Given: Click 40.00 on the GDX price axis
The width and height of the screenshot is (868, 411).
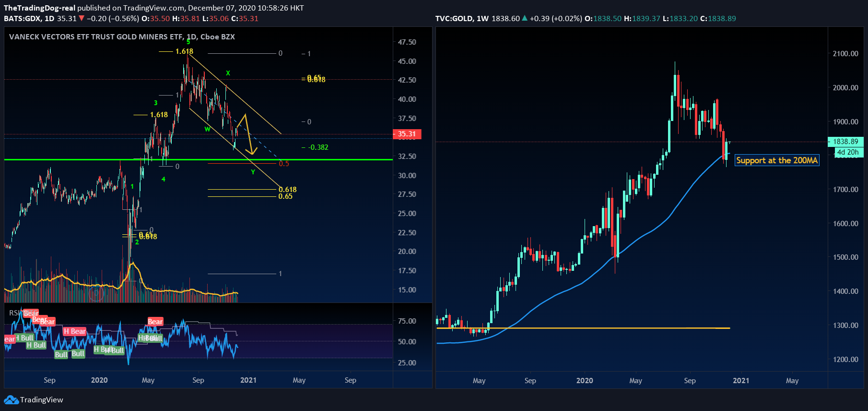Looking at the screenshot, I should pos(407,99).
